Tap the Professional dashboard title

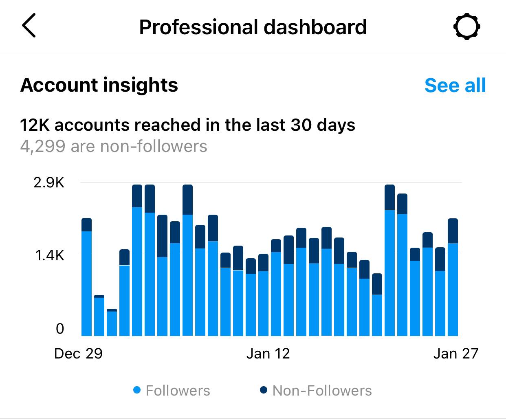pyautogui.click(x=253, y=27)
